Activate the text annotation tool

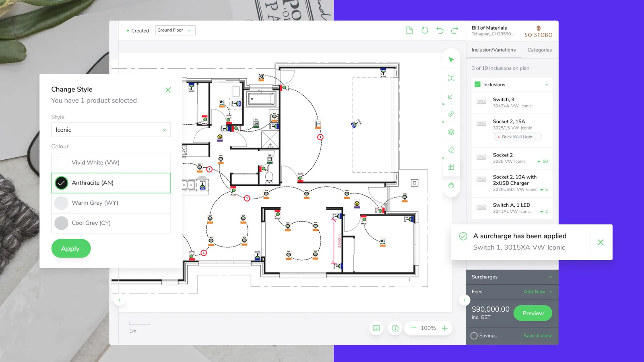[x=451, y=78]
